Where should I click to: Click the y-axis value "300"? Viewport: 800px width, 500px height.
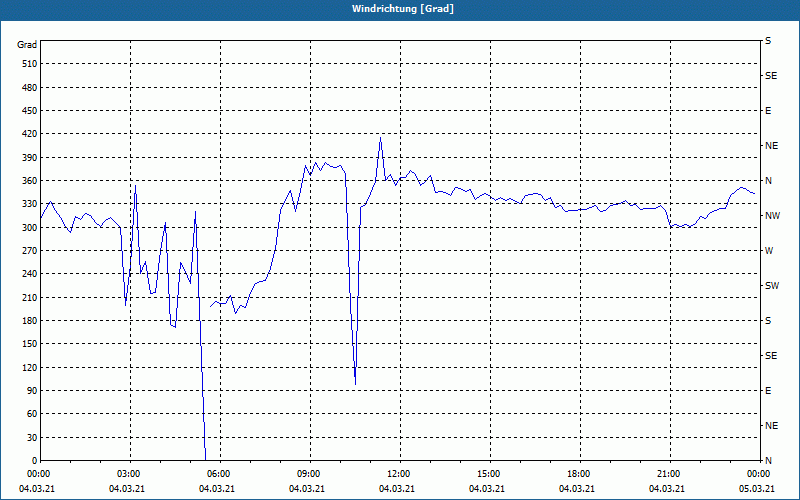30,228
